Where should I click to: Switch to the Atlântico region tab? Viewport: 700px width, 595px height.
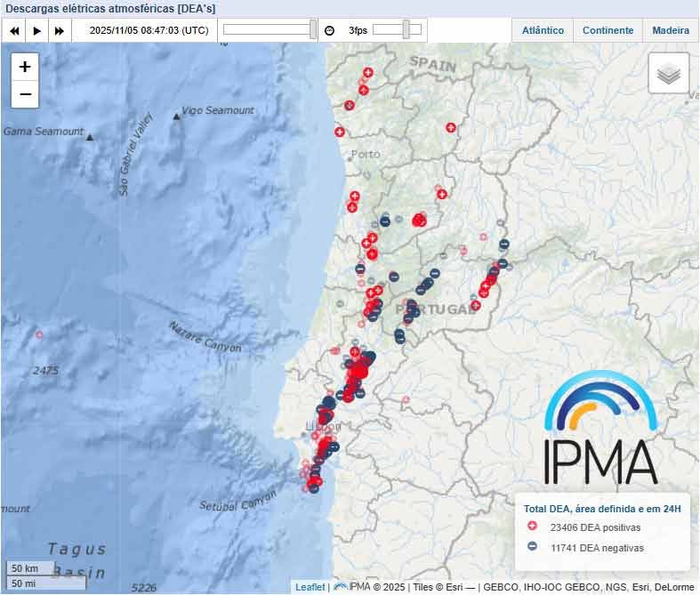click(543, 30)
